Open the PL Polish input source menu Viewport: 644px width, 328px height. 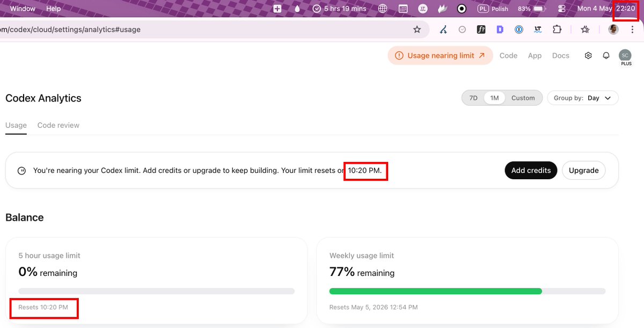[493, 9]
